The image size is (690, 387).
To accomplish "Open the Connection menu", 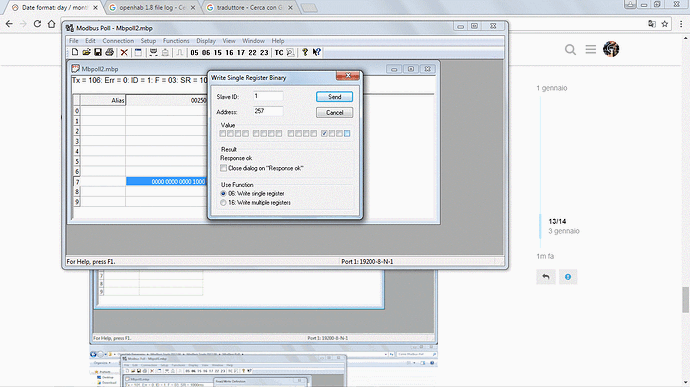I will tap(118, 41).
